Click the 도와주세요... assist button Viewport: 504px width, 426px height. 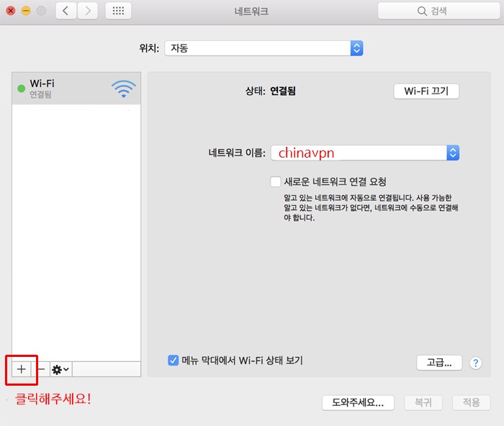[x=358, y=403]
